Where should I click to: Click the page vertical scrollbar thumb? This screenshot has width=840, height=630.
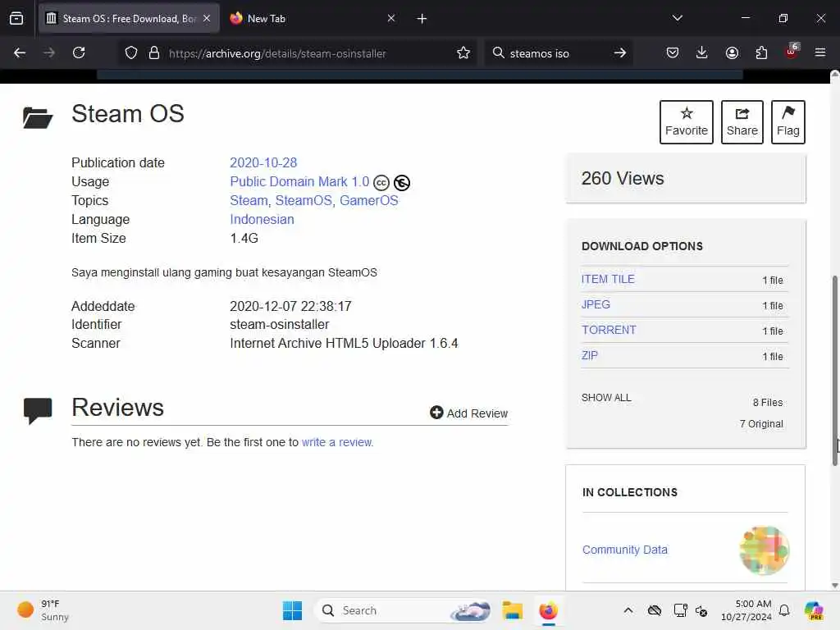pyautogui.click(x=834, y=371)
